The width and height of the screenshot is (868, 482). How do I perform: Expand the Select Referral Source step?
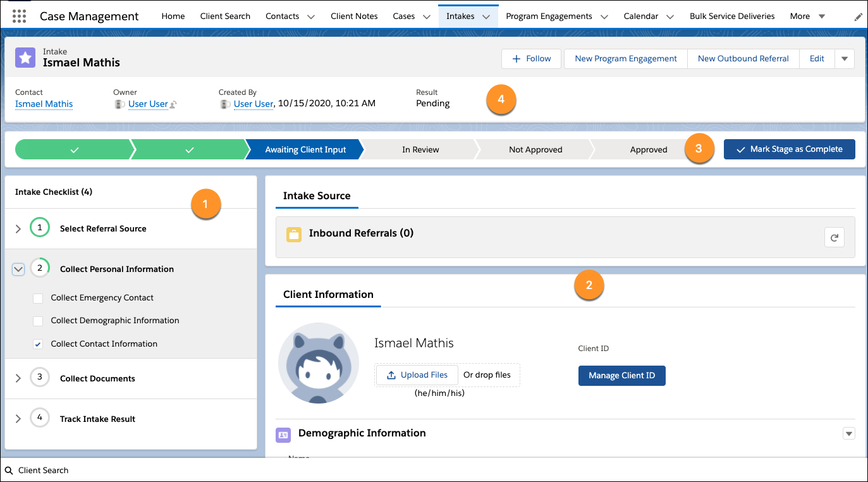point(18,229)
